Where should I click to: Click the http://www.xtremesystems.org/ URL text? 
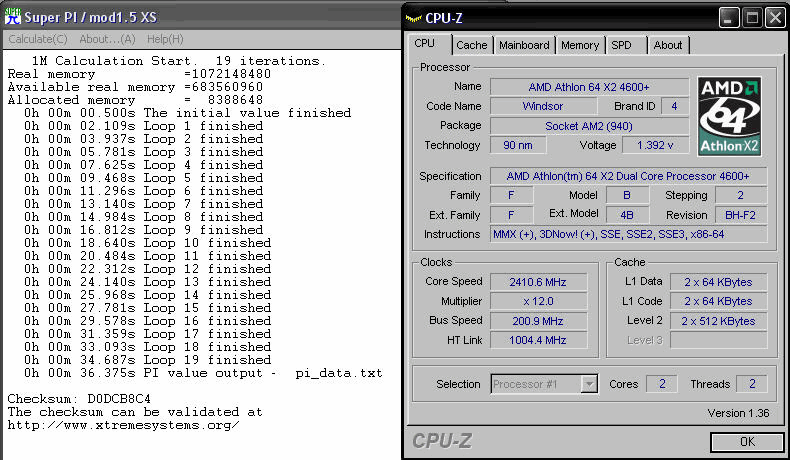(x=123, y=425)
